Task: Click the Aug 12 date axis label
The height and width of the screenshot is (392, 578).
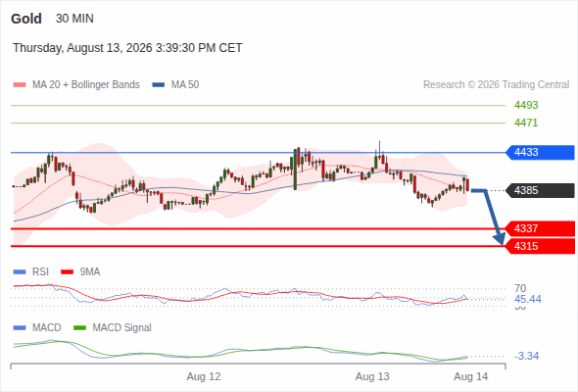Action: coord(204,376)
